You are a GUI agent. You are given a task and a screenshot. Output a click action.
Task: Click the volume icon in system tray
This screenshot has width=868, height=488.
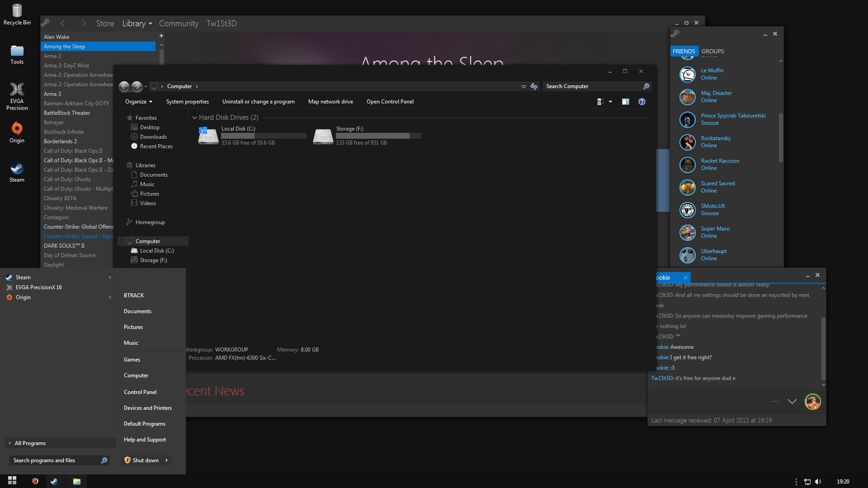[x=818, y=482]
